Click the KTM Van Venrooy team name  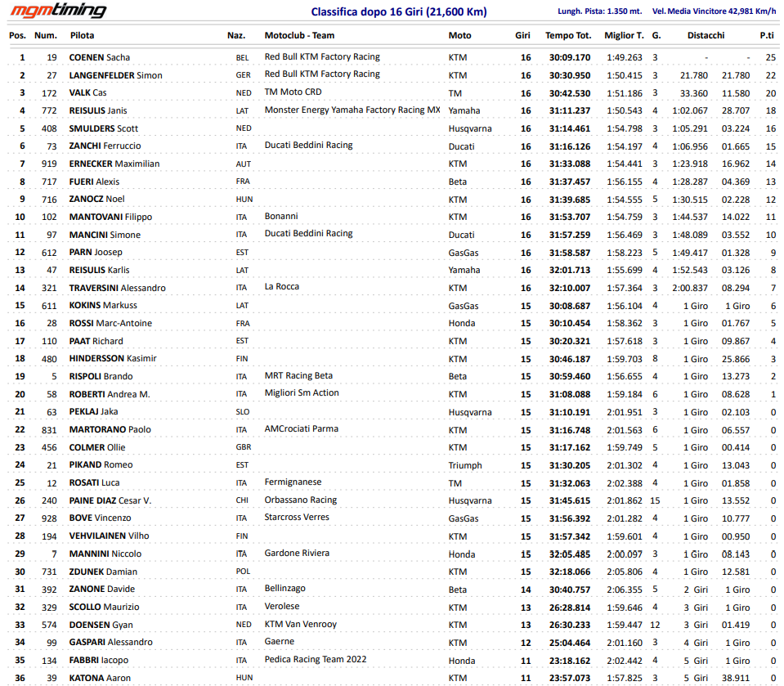[x=300, y=624]
